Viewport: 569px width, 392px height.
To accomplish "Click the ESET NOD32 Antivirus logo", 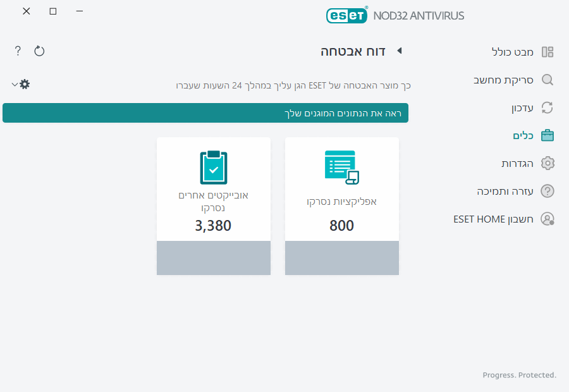I will pyautogui.click(x=395, y=15).
